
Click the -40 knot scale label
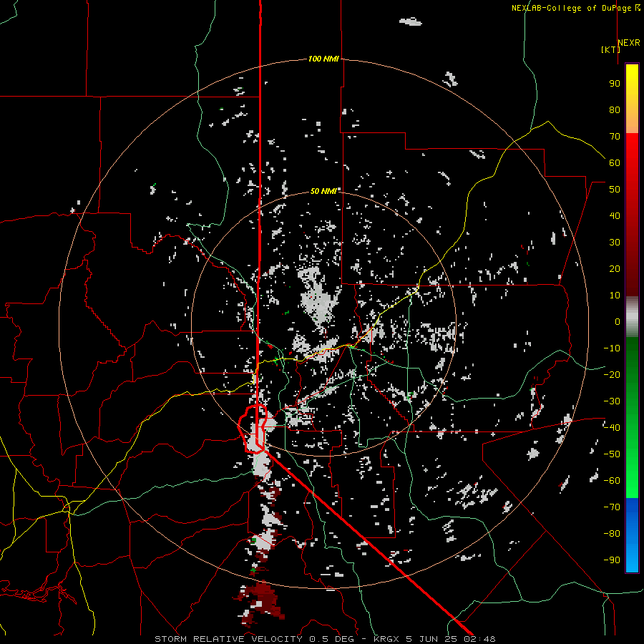612,428
